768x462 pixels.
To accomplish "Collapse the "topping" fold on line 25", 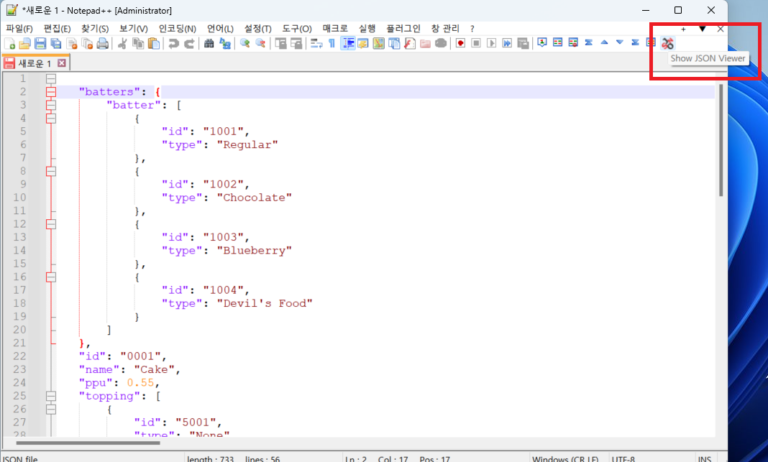I will click(51, 396).
